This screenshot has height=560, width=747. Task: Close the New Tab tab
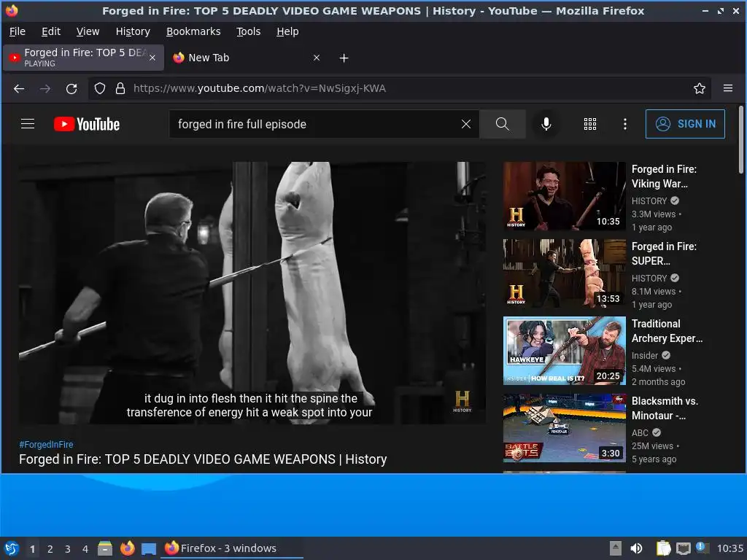(x=317, y=58)
